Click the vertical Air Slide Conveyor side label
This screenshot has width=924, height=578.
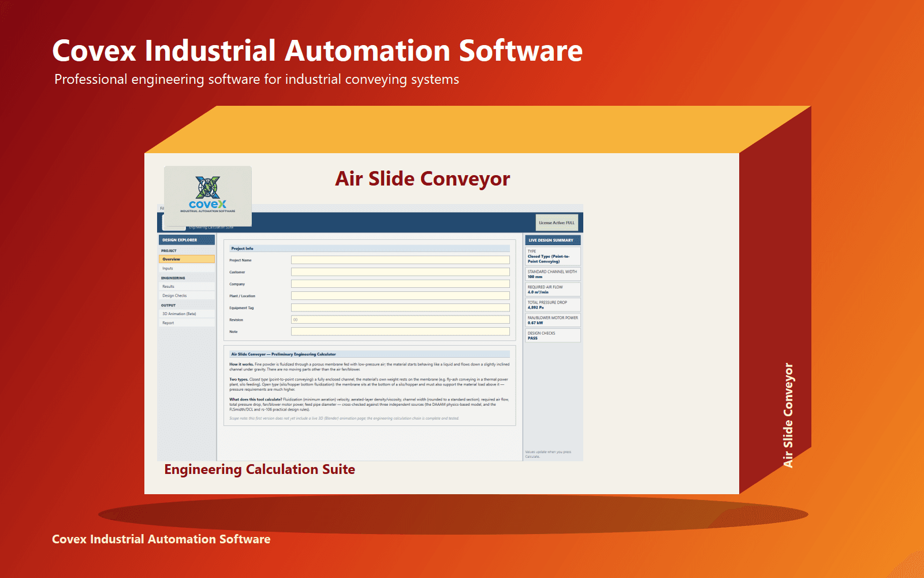coord(788,415)
